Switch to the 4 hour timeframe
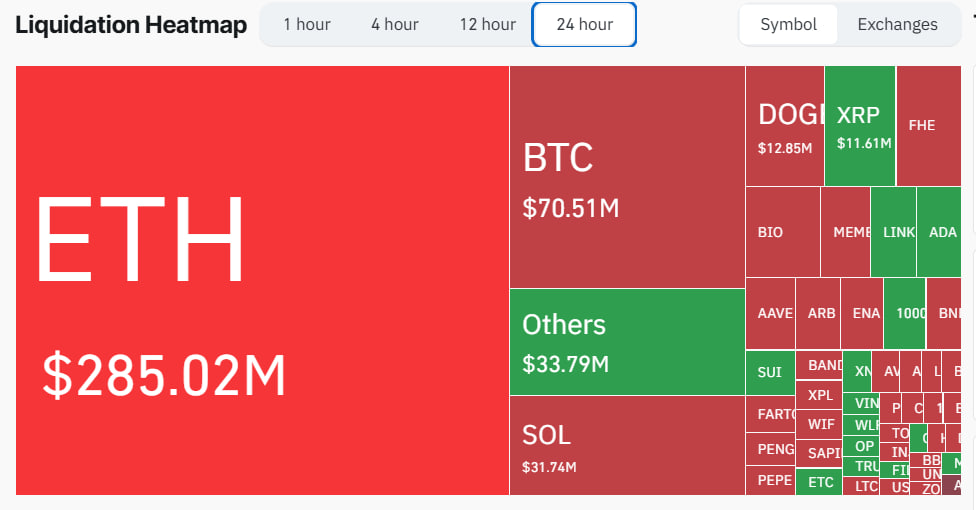Screen dimensions: 976x510 tap(395, 24)
